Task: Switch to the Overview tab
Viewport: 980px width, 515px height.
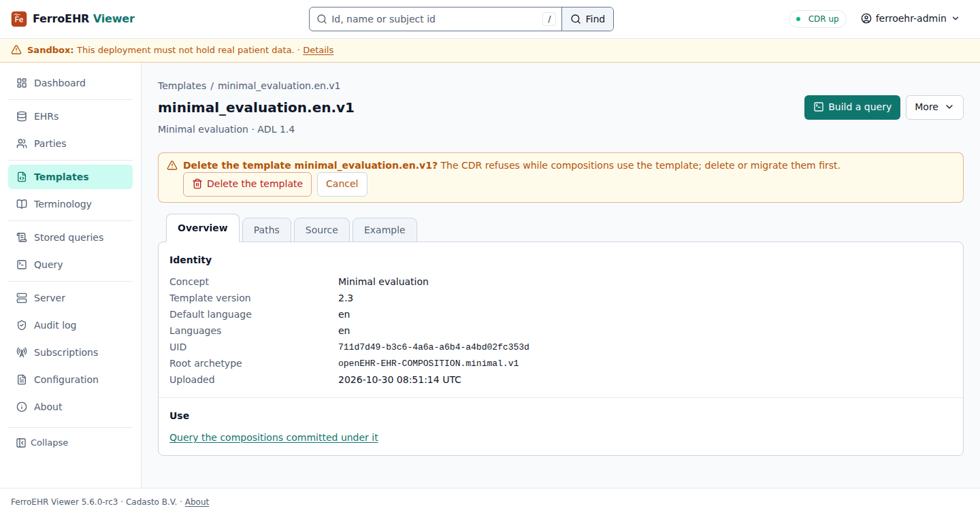Action: click(203, 228)
